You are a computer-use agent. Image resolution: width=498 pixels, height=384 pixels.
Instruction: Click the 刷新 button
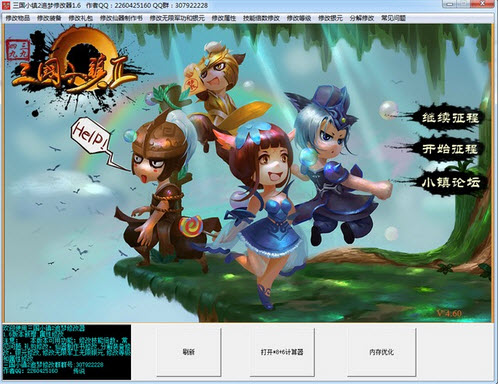(x=189, y=352)
